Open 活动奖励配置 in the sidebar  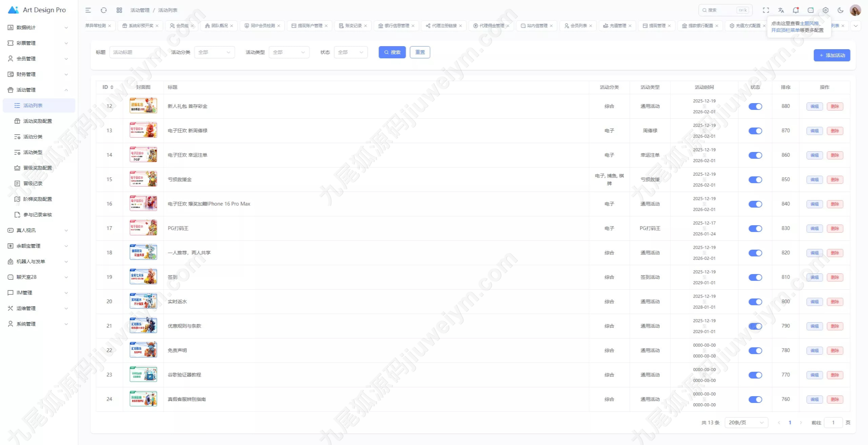(37, 121)
